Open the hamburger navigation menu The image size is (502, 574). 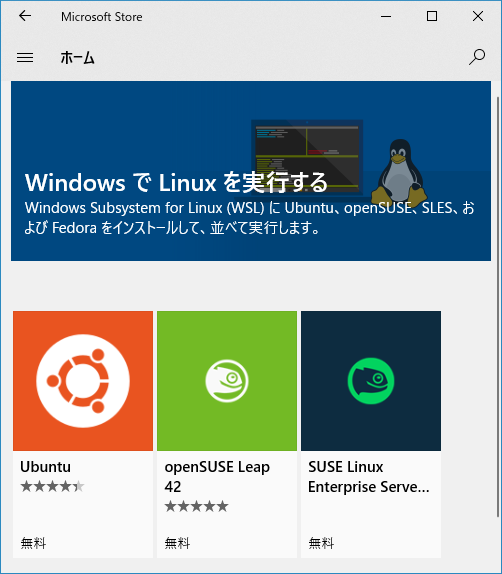[25, 57]
